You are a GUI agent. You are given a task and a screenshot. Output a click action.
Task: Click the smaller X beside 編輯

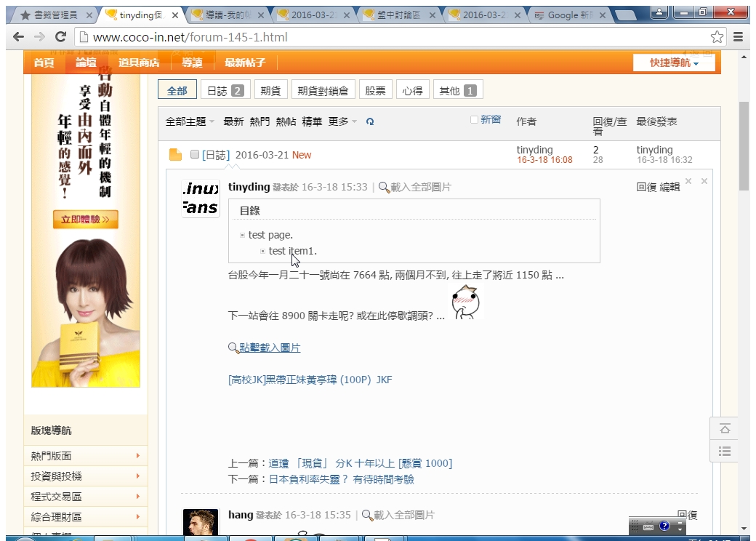[x=688, y=181]
